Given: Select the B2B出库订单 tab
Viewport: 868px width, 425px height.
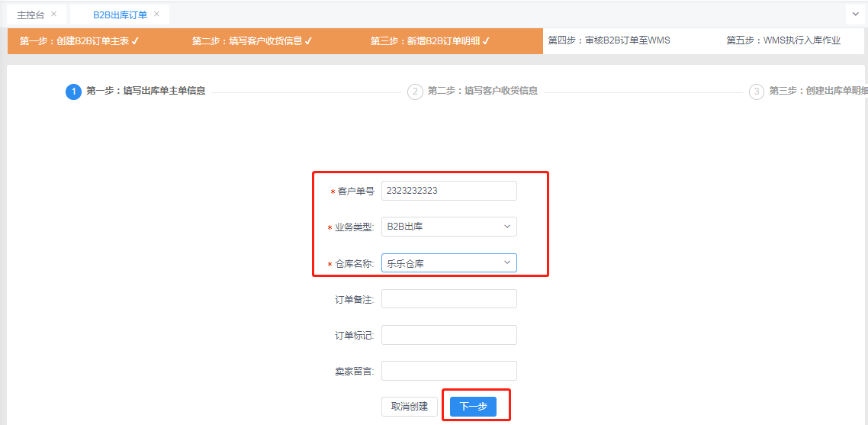Looking at the screenshot, I should (x=120, y=14).
